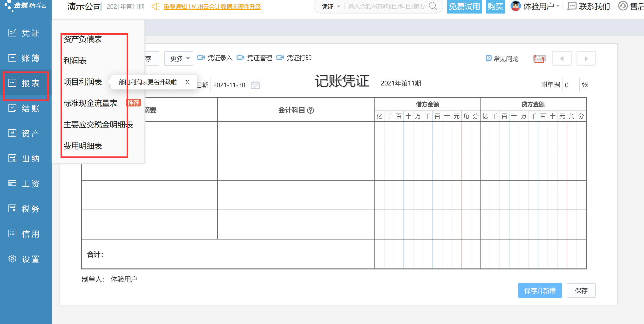Click the keyboard shortcuts icon

[x=539, y=59]
